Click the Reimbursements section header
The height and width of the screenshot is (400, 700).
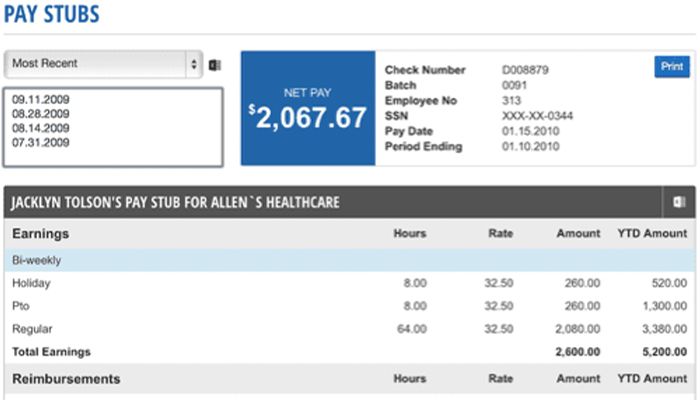pyautogui.click(x=66, y=379)
